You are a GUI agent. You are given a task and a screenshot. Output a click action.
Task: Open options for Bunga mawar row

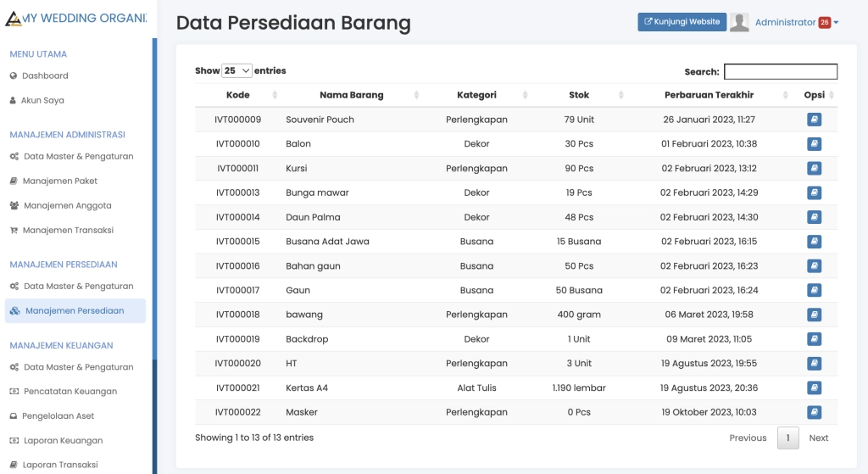pos(814,192)
